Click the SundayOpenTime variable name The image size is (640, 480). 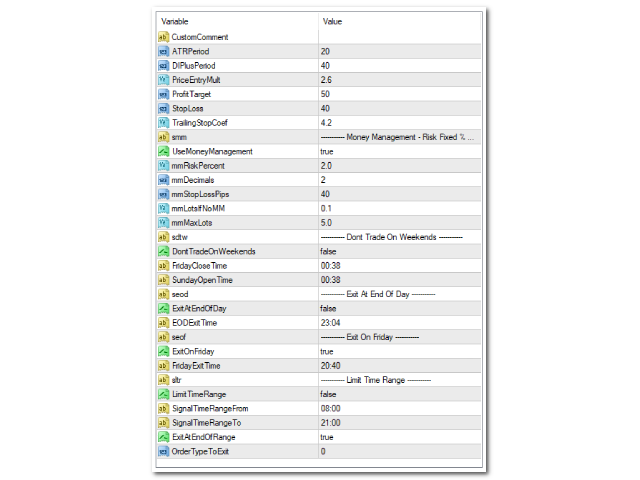point(202,280)
